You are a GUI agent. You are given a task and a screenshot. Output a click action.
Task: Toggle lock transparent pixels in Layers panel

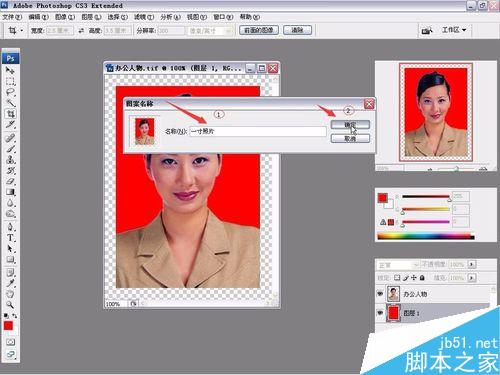point(397,278)
